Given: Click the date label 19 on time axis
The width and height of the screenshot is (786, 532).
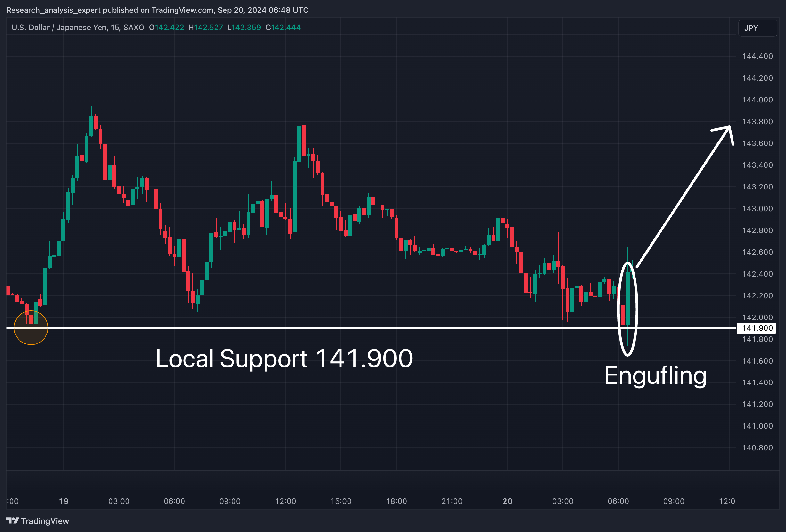Looking at the screenshot, I should pos(64,501).
